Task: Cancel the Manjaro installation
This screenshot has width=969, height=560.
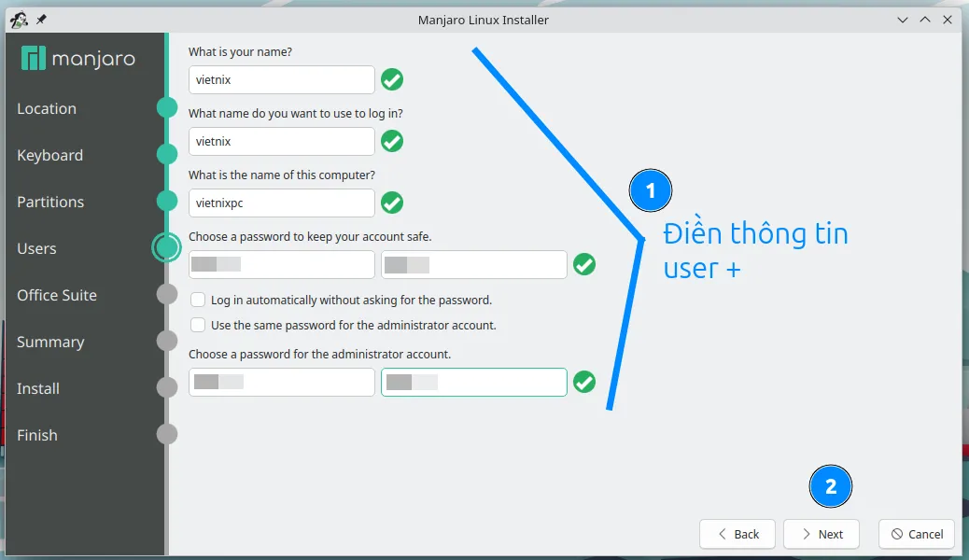Action: coord(917,534)
